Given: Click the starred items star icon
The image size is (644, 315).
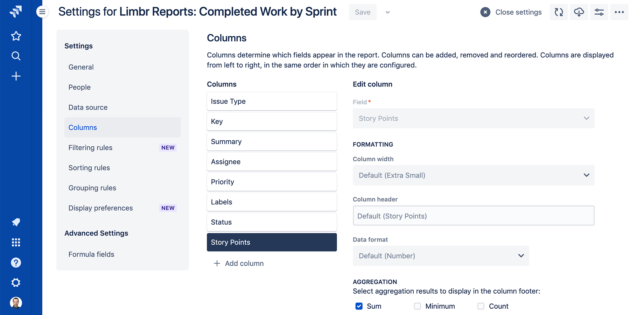Looking at the screenshot, I should [x=16, y=36].
